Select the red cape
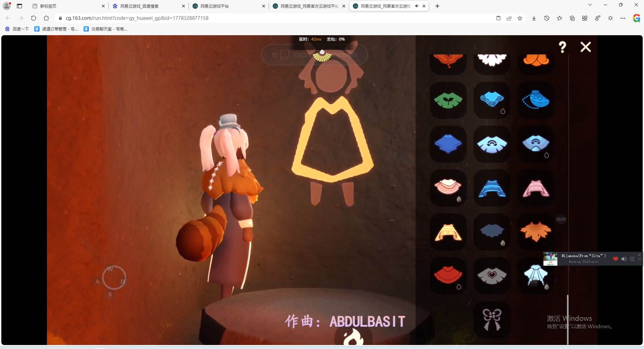The image size is (644, 349). (448, 276)
